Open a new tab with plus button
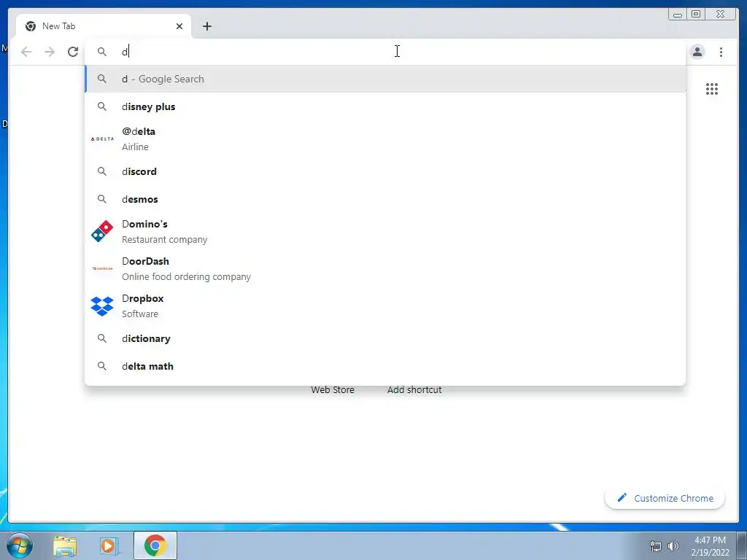The width and height of the screenshot is (747, 560). click(206, 26)
